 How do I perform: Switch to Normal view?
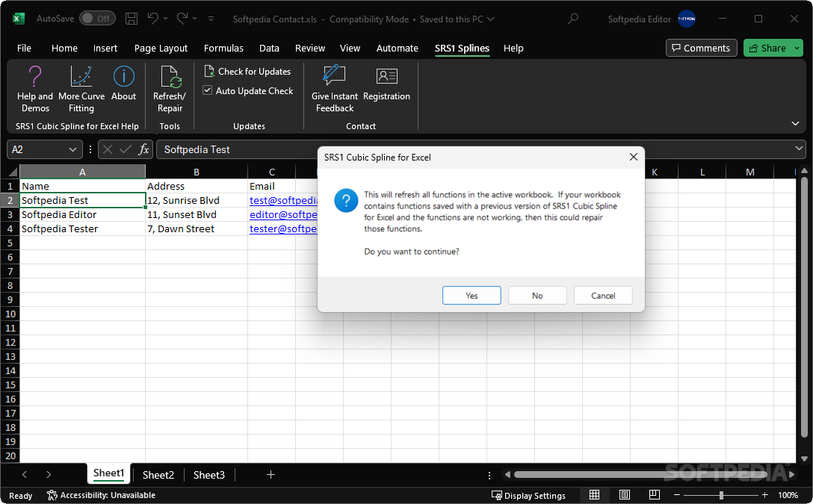click(594, 495)
